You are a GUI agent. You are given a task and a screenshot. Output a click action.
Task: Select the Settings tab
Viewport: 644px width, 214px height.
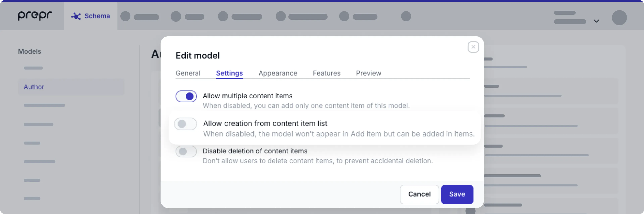(x=229, y=73)
